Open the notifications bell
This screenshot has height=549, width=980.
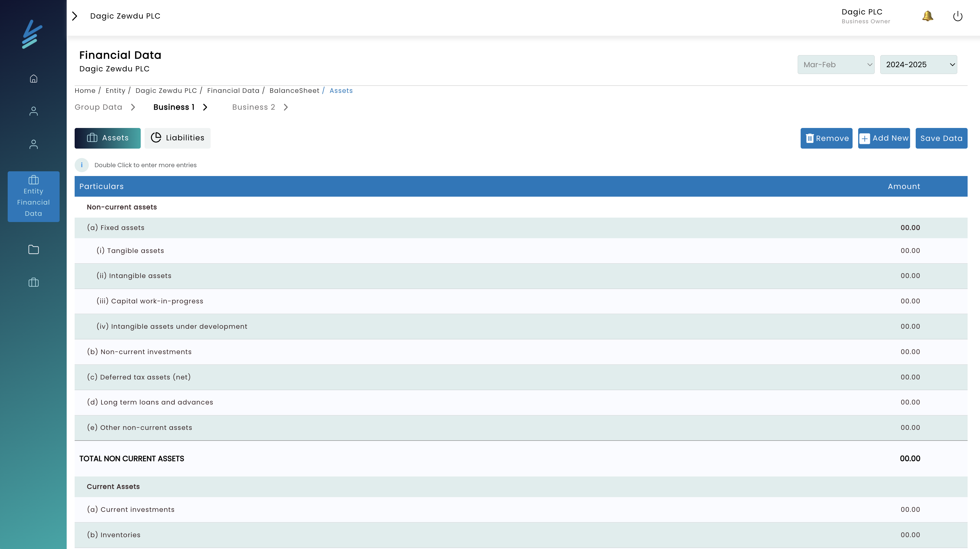[927, 16]
